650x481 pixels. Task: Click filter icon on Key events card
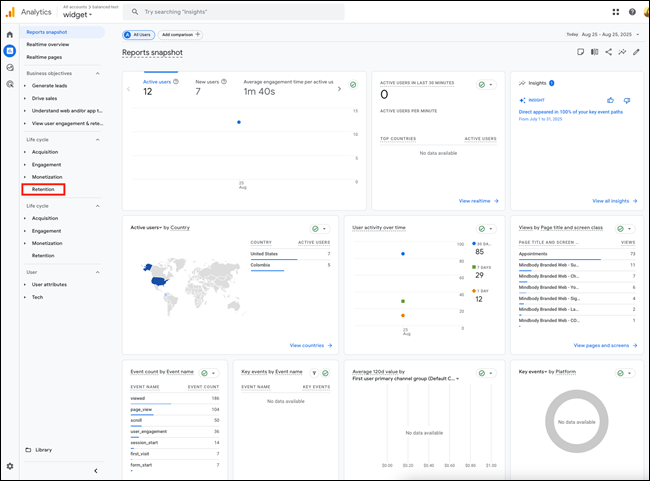click(314, 373)
